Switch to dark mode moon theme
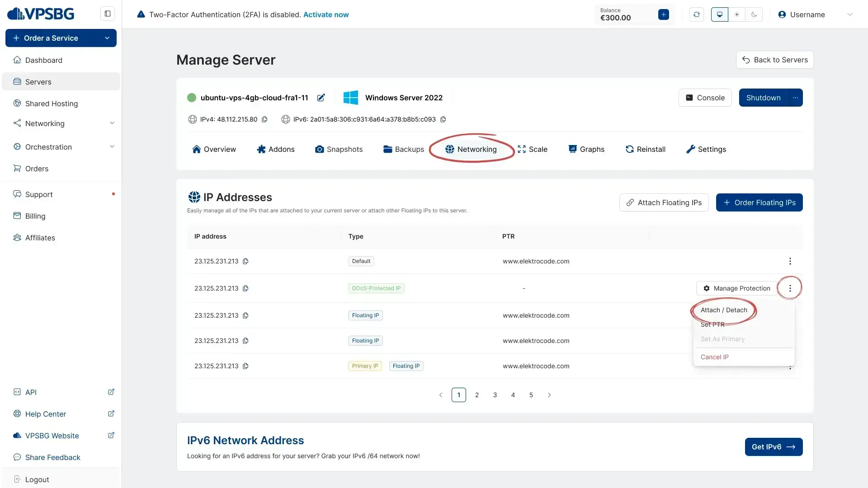Screen dimensions: 868x488 (754, 14)
